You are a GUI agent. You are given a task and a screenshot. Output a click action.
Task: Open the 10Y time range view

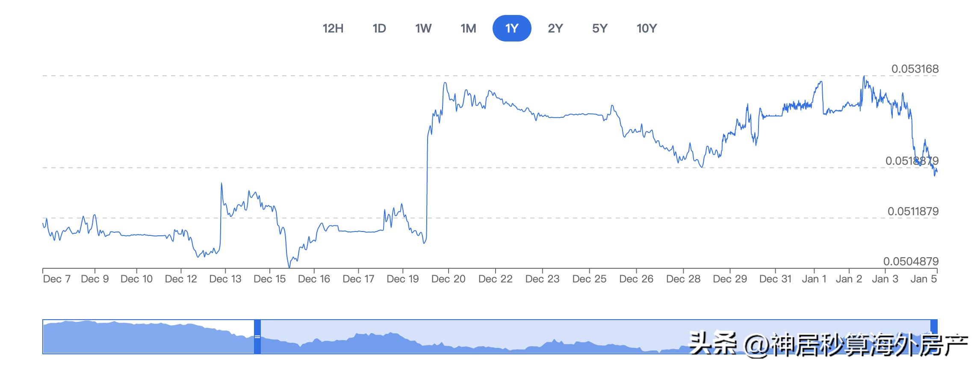tap(646, 28)
